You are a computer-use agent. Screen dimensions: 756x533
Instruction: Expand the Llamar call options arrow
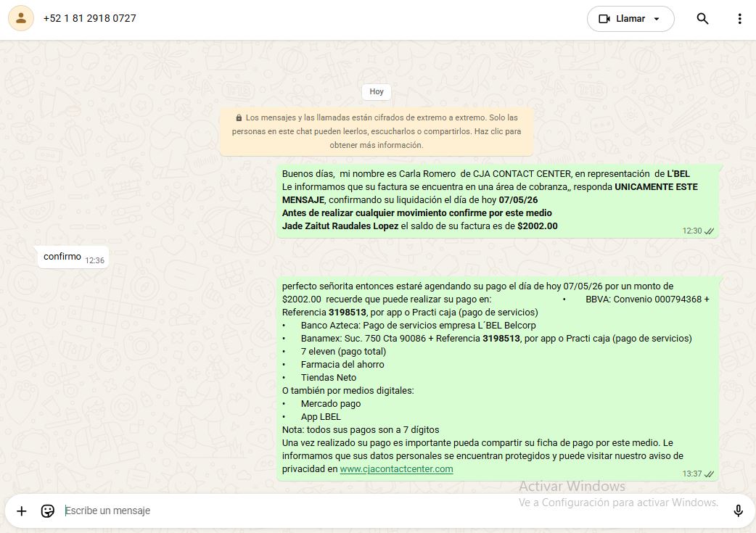[657, 19]
